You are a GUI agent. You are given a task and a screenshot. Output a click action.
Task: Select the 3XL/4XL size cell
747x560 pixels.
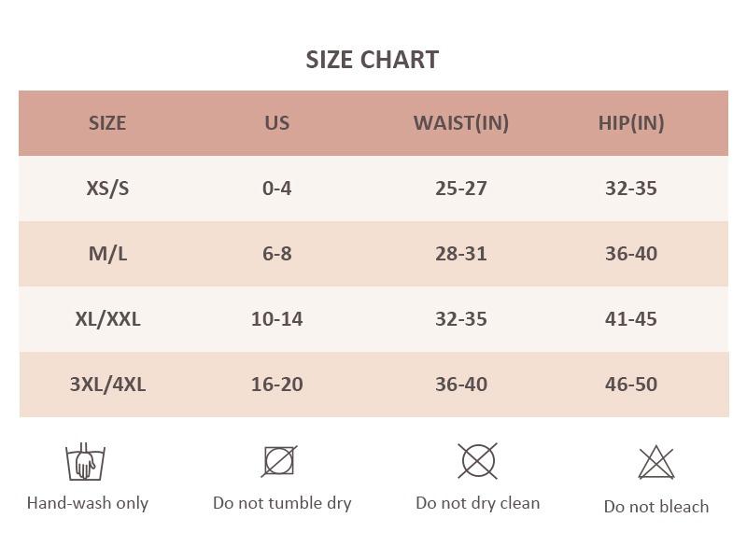click(x=107, y=385)
